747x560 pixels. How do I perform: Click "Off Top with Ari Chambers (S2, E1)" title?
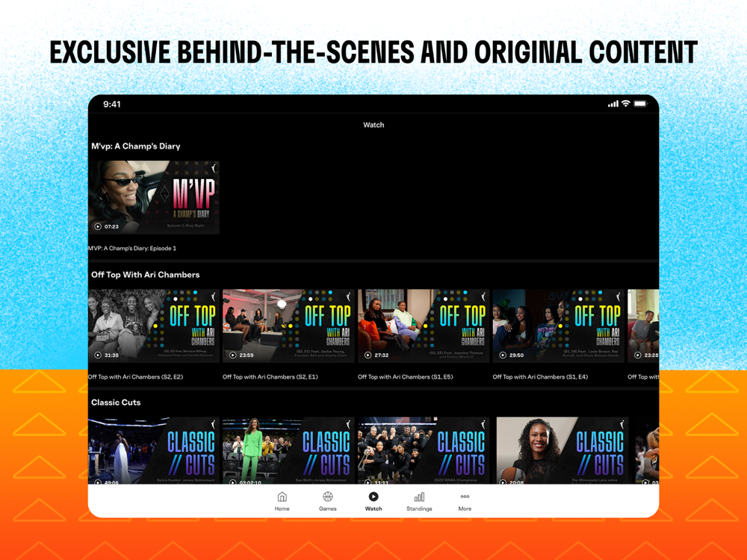(x=270, y=376)
